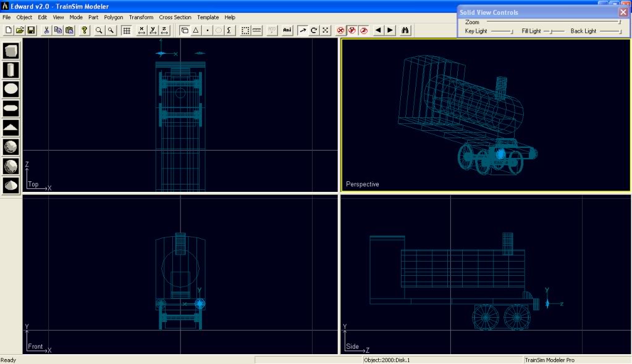This screenshot has width=632, height=364.
Task: Click the next part arrow button
Action: tap(390, 30)
